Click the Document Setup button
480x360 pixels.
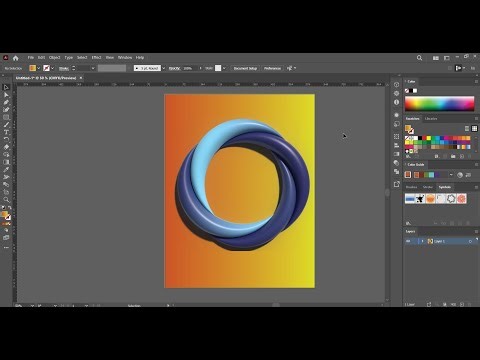[245, 68]
